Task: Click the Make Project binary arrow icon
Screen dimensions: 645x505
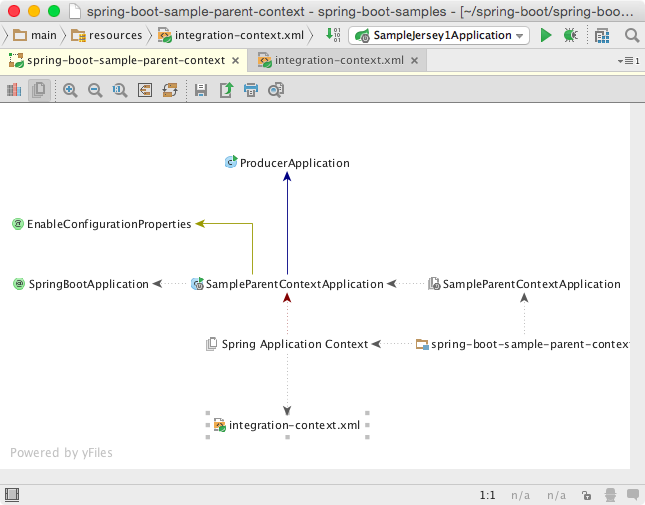Action: (x=333, y=35)
